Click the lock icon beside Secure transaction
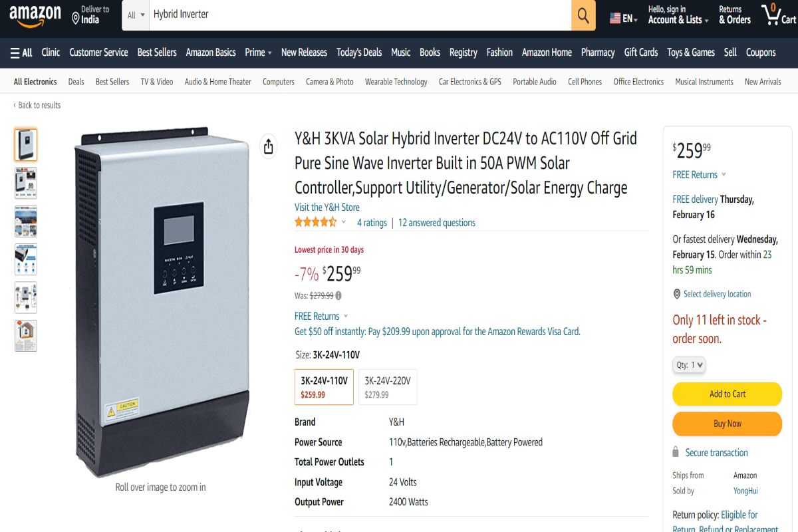Screen dimensions: 798x532 click(676, 452)
